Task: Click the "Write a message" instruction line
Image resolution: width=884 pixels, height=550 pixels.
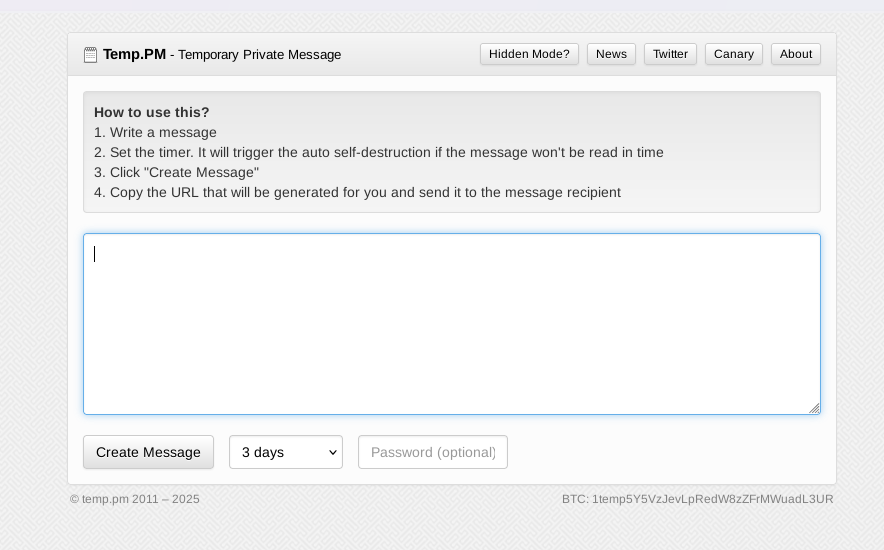Action: pyautogui.click(x=155, y=132)
